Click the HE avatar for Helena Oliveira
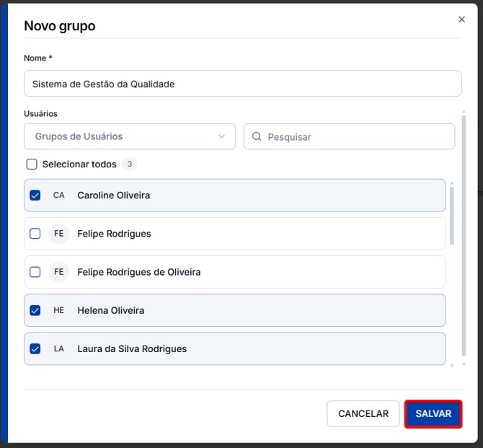The height and width of the screenshot is (448, 483). [x=58, y=310]
